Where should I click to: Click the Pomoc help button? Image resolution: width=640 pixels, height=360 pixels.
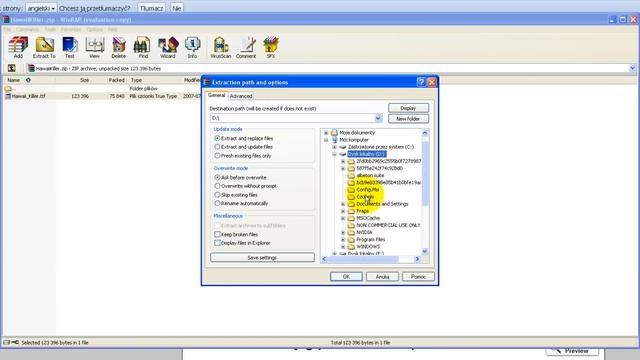418,276
